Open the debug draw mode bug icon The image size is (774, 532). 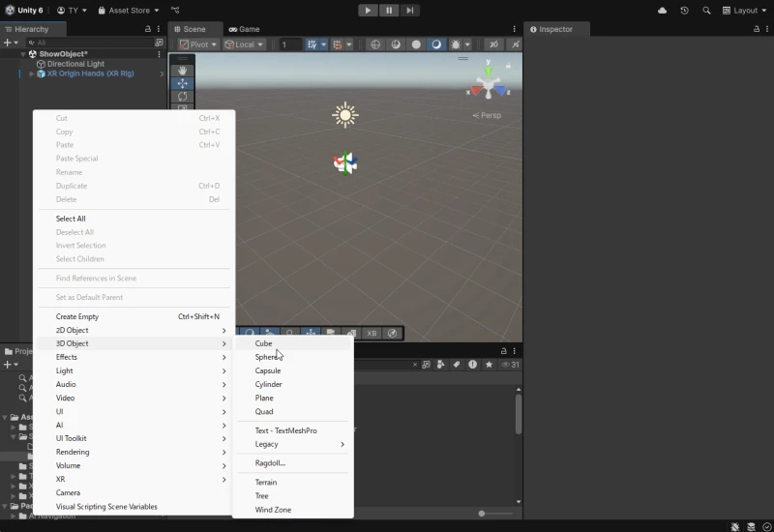point(456,44)
